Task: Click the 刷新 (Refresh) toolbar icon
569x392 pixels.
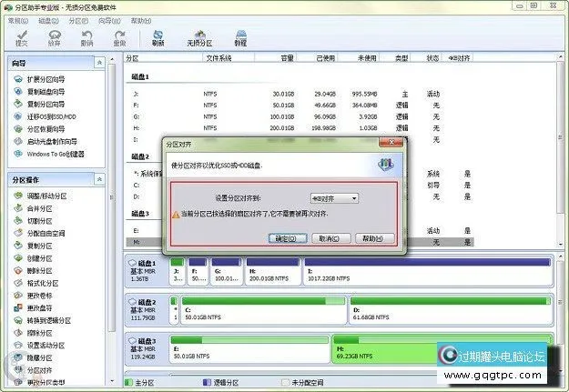Action: point(158,37)
